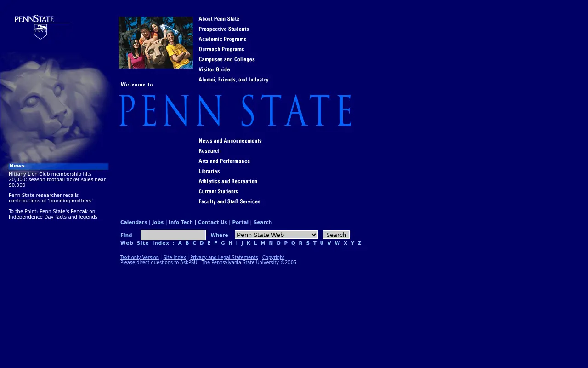The height and width of the screenshot is (368, 588).
Task: Open the Portal link
Action: pos(240,222)
